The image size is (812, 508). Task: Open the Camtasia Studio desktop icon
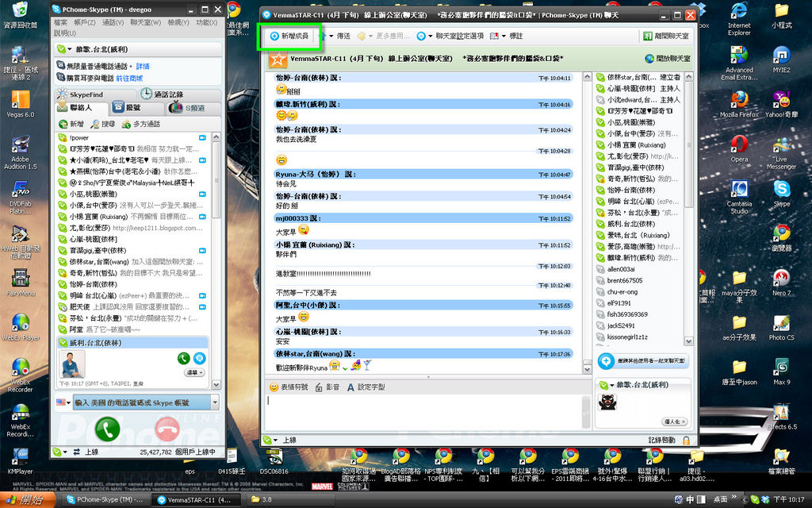click(x=739, y=197)
